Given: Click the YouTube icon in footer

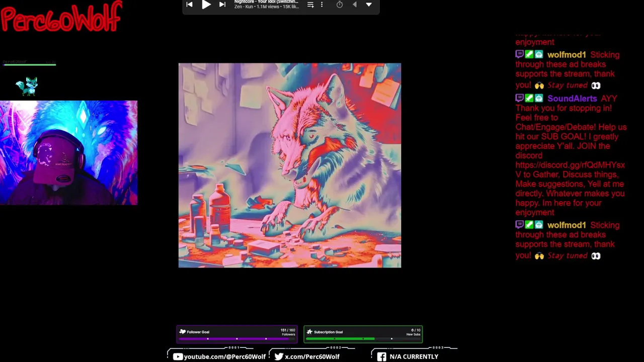Looking at the screenshot, I should [178, 356].
